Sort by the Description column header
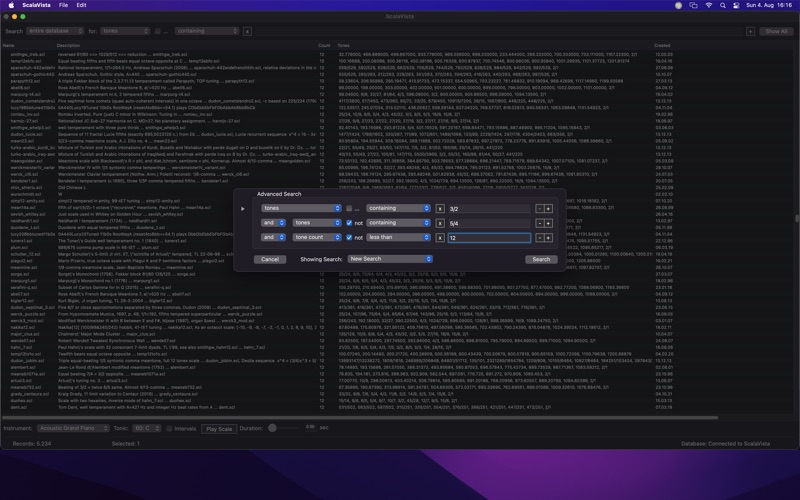 click(x=68, y=46)
